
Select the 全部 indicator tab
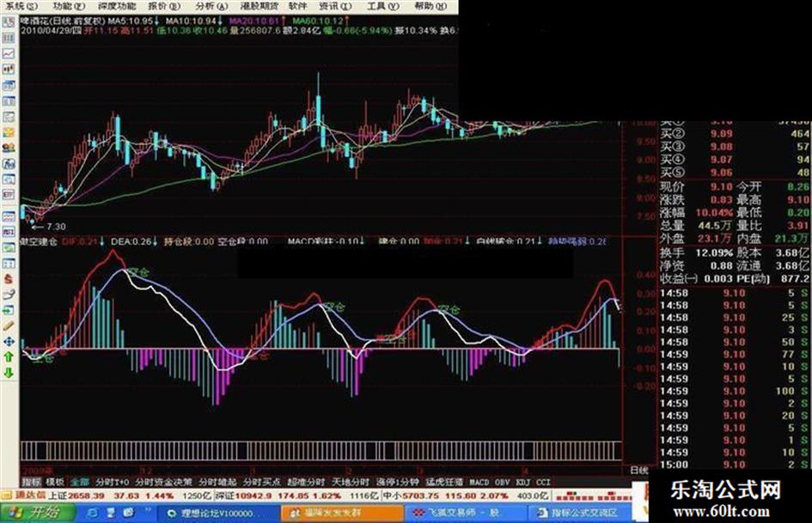coord(80,482)
